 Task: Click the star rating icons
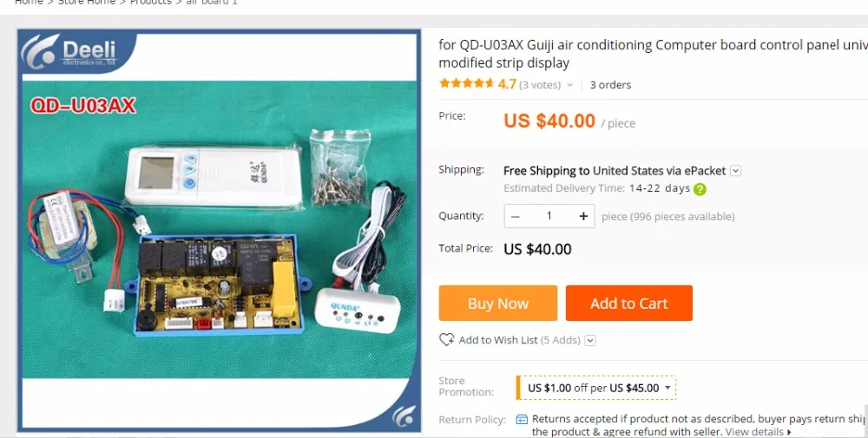(467, 83)
